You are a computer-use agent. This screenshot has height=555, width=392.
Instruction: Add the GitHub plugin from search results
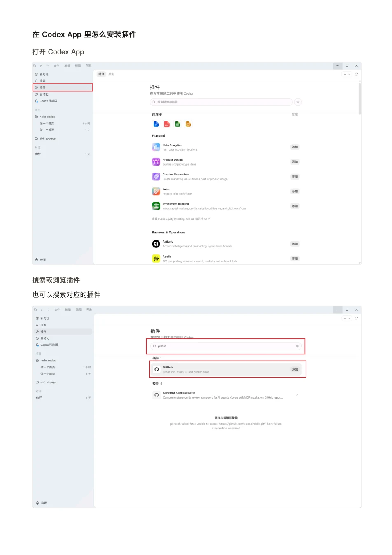tap(295, 369)
